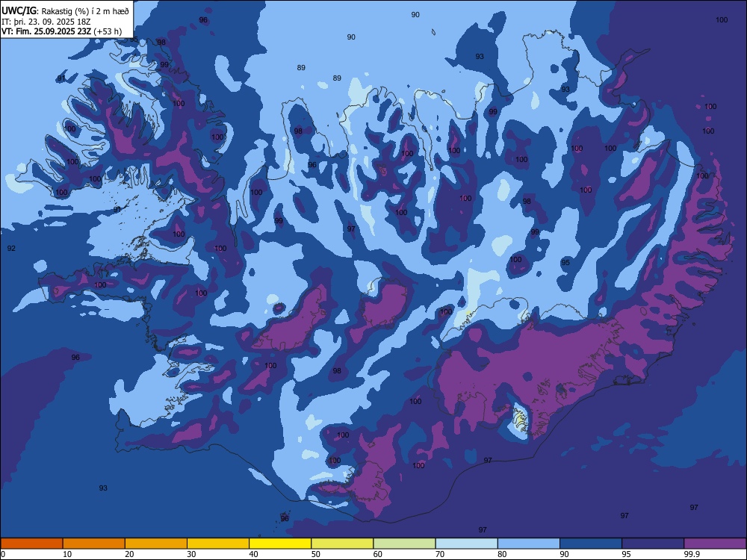Click the legend label '30'
Viewport: 747px width, 560px height.
[x=191, y=554]
